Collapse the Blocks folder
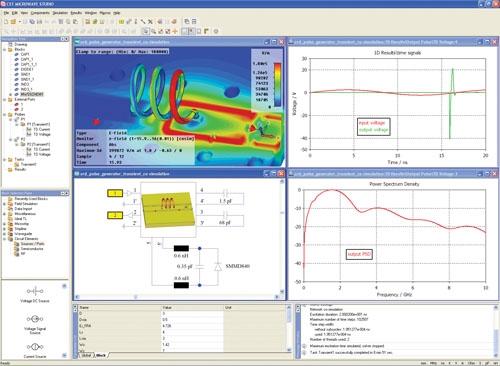This screenshot has height=366, width=500. tap(5, 49)
